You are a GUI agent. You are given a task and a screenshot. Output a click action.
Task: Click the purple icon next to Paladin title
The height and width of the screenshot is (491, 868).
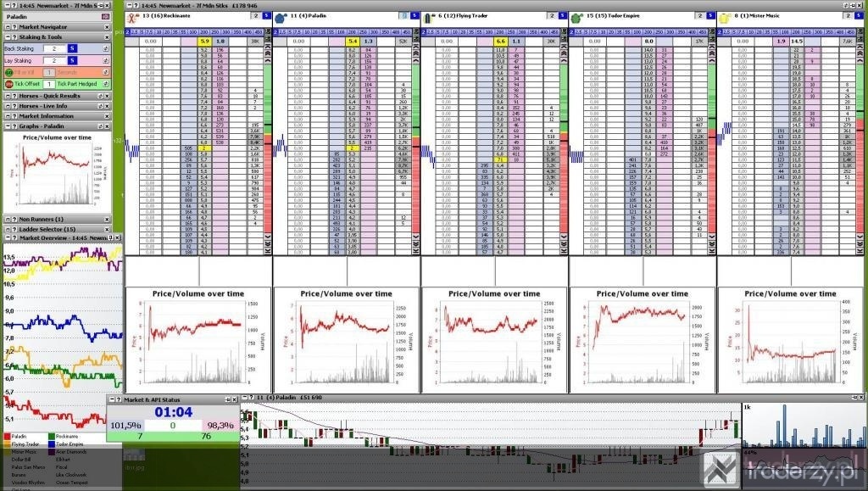(105, 17)
